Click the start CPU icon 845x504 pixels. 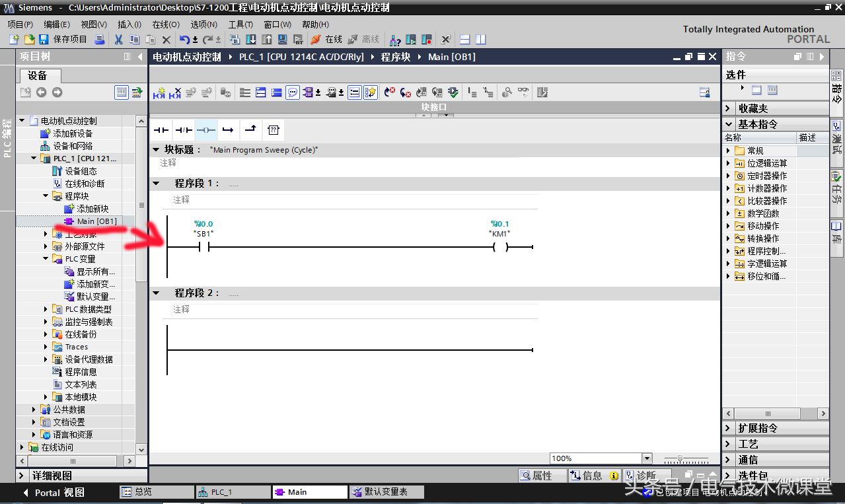[x=411, y=40]
